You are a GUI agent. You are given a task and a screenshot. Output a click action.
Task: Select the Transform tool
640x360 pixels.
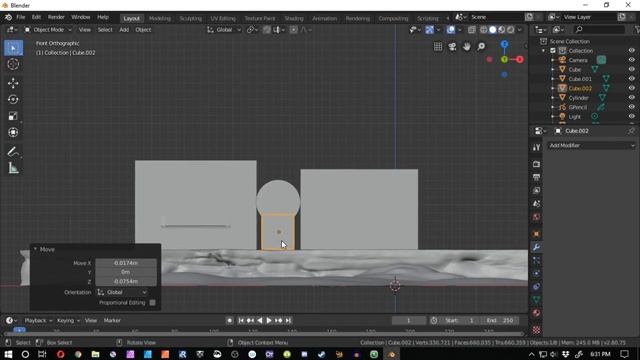(13, 132)
